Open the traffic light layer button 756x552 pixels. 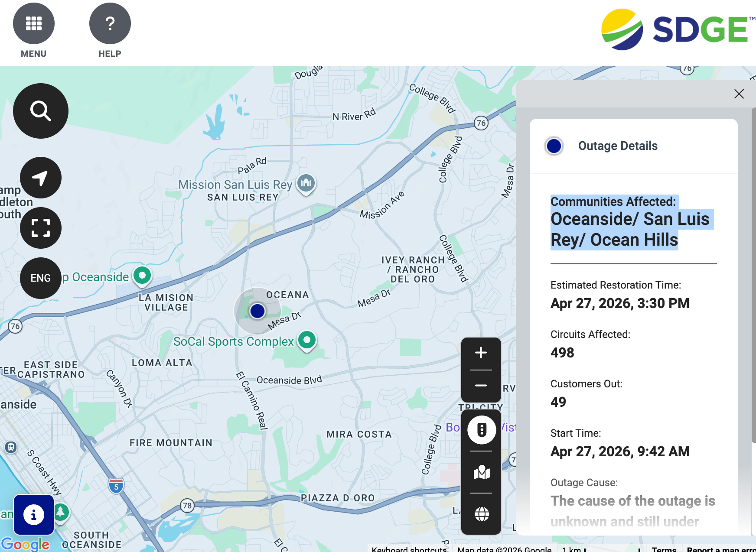point(482,430)
